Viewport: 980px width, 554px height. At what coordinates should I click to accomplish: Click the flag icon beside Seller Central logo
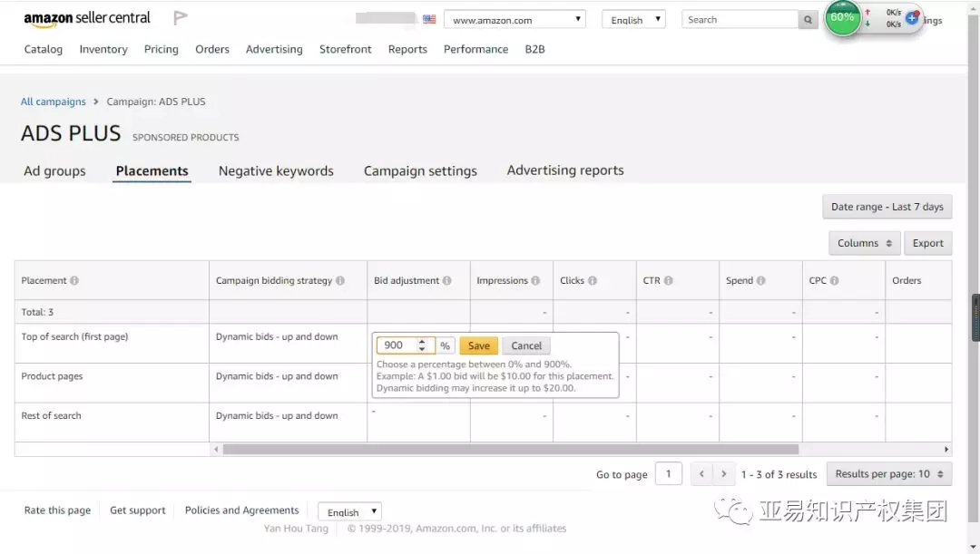coord(181,18)
